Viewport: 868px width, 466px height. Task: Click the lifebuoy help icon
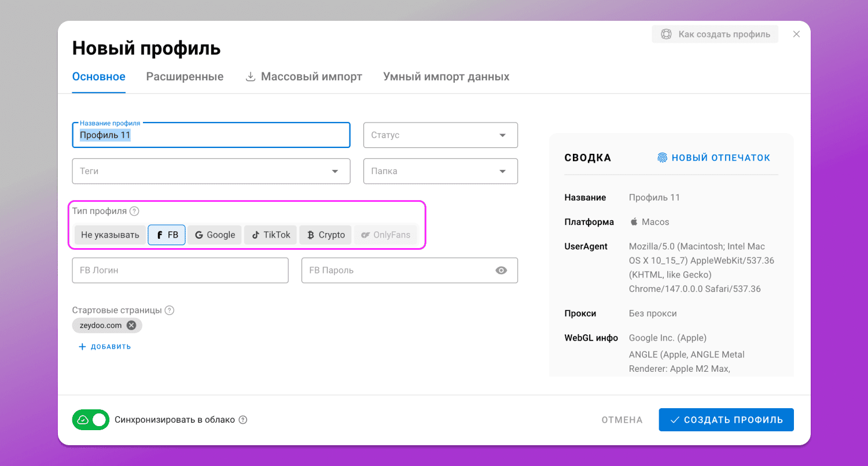tap(666, 34)
